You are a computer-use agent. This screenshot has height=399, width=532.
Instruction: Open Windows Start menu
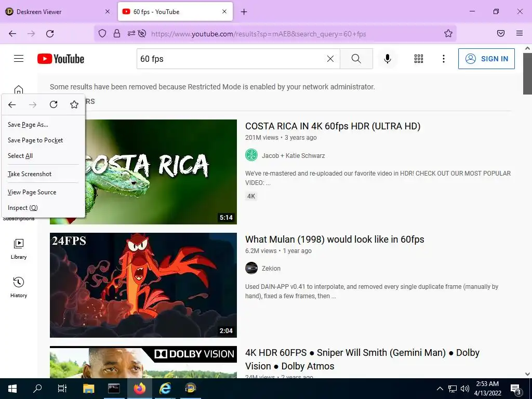point(12,389)
